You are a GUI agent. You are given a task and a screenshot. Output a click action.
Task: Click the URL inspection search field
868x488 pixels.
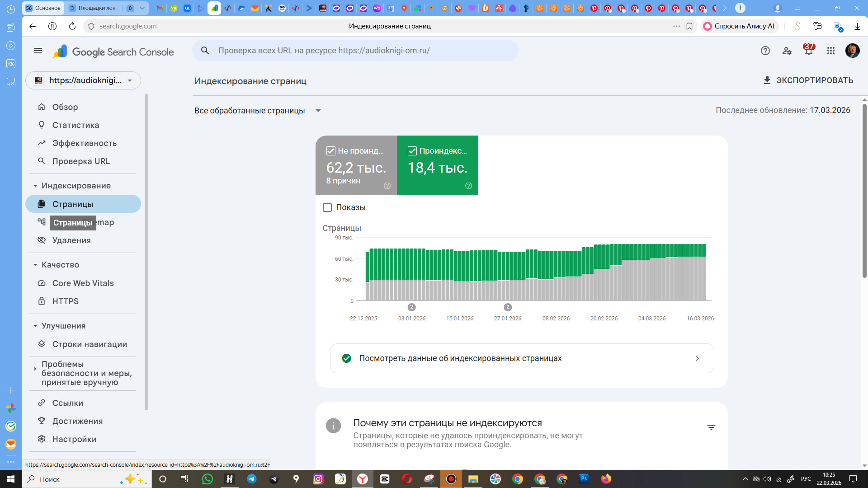pyautogui.click(x=362, y=51)
